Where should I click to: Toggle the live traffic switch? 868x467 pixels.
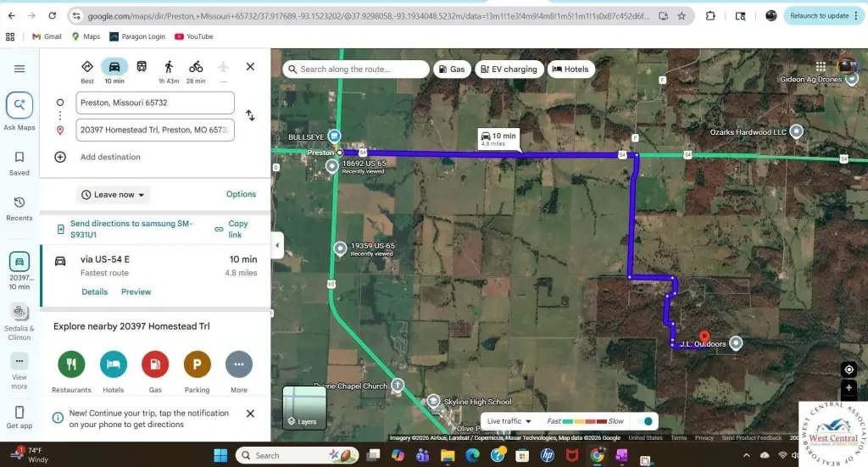click(645, 421)
